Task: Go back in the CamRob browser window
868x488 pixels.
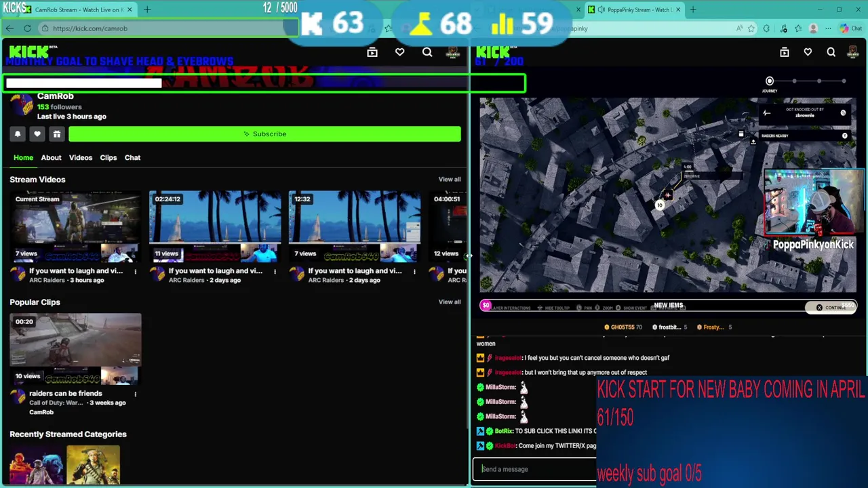Action: [x=9, y=28]
